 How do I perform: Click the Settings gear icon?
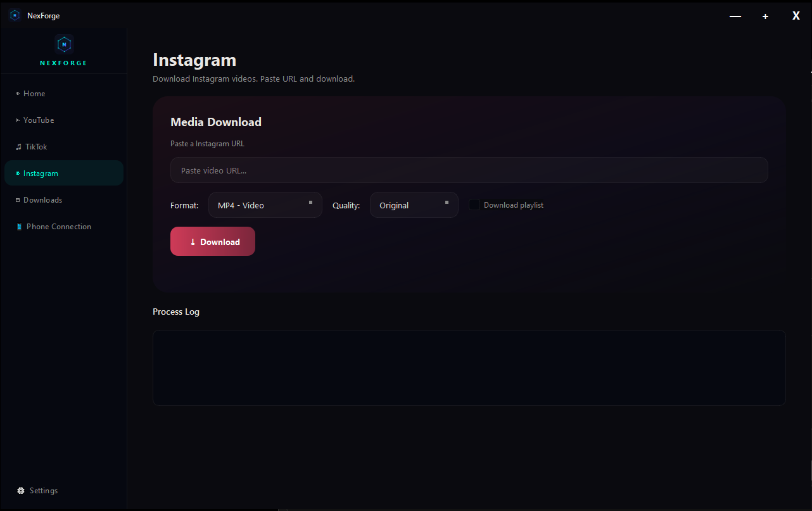pos(21,491)
